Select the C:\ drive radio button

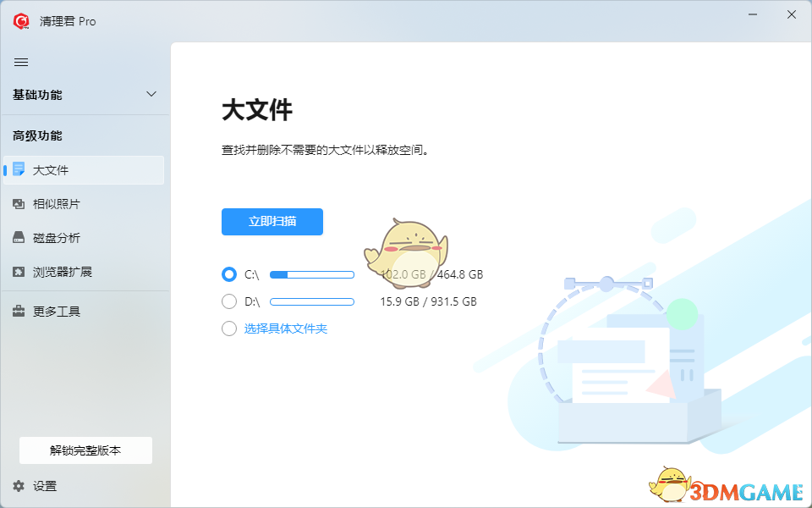[229, 274]
